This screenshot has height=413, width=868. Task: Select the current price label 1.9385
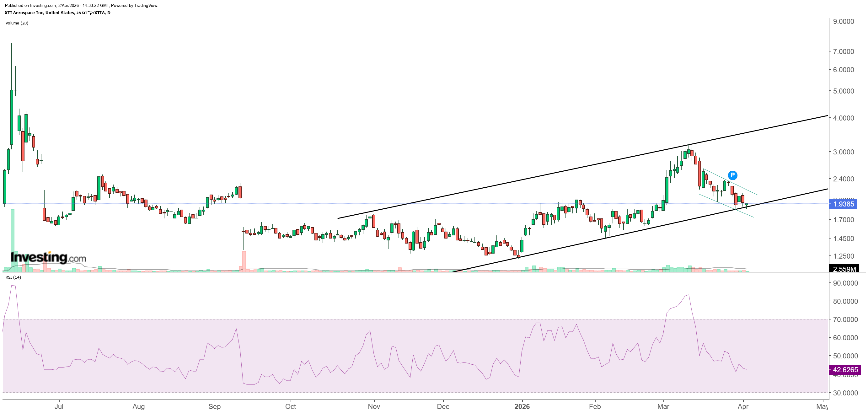[x=843, y=204]
